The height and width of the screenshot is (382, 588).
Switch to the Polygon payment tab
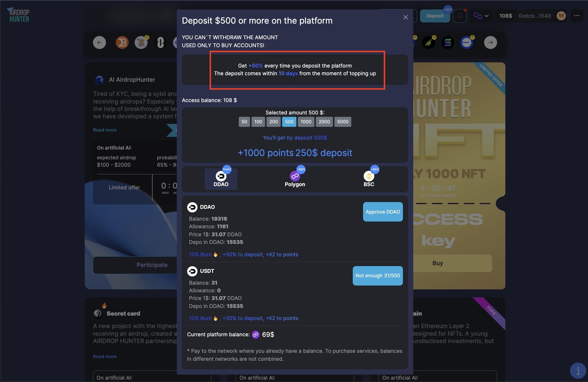(x=295, y=179)
